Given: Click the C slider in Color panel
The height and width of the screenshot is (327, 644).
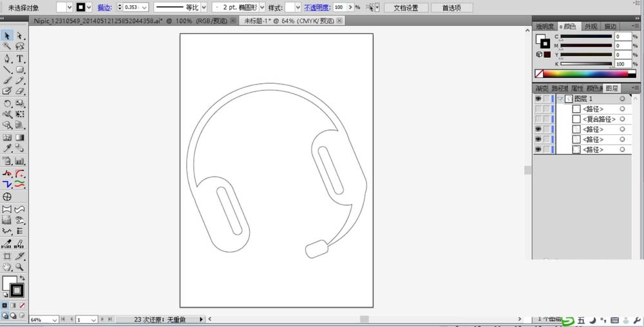Looking at the screenshot, I should (586, 37).
